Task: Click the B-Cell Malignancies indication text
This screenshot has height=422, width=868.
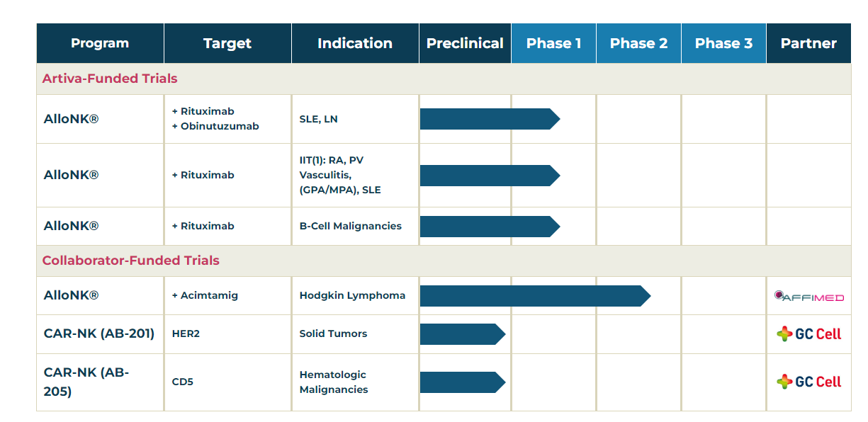Action: (x=350, y=226)
